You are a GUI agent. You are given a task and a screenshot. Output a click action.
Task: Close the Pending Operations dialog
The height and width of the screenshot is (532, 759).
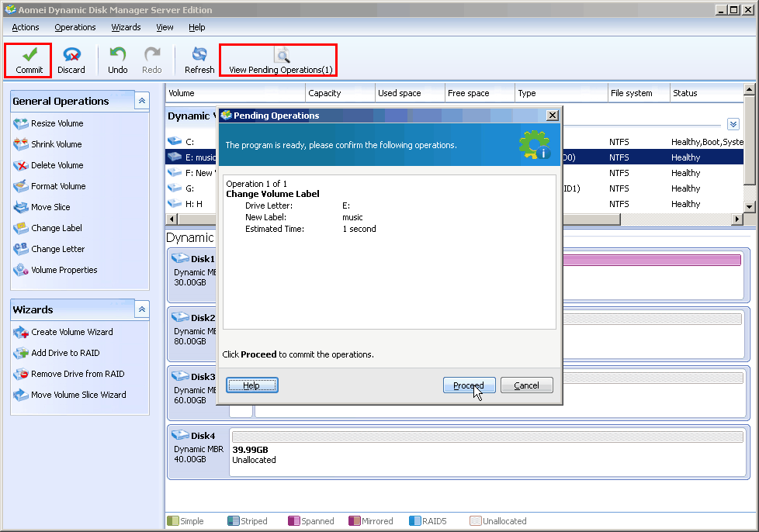[x=553, y=115]
